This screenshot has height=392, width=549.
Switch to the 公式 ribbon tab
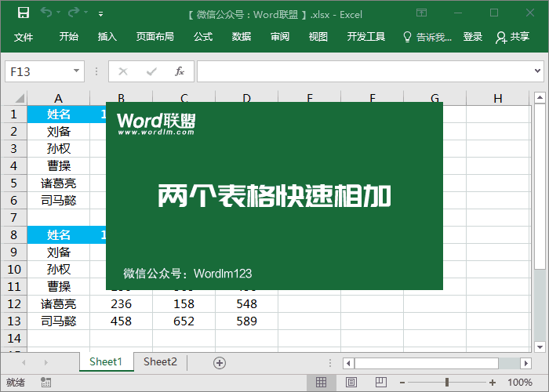[x=203, y=36]
